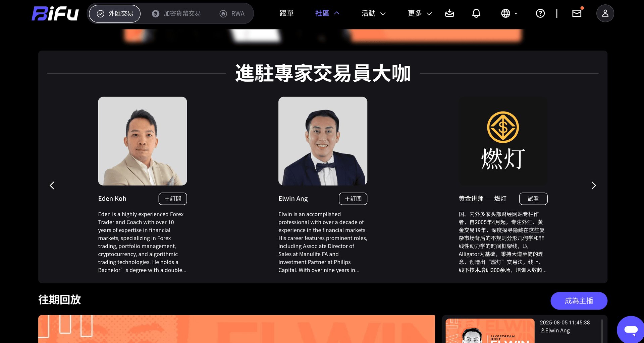Open Eden Koh's profile photo
Screen dimensions: 644x343
click(x=143, y=141)
